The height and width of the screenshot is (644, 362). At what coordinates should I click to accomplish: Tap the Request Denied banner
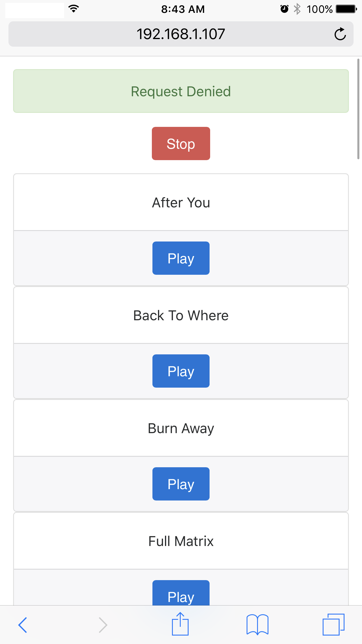click(x=181, y=91)
